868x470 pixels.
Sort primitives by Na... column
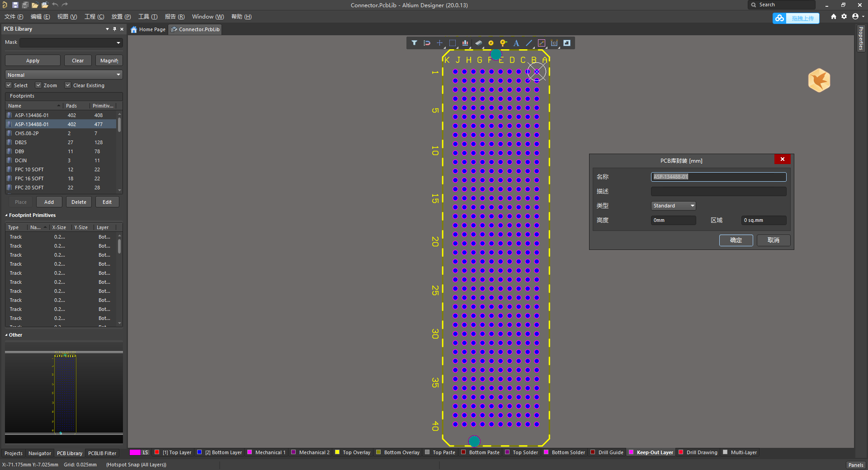pos(38,227)
